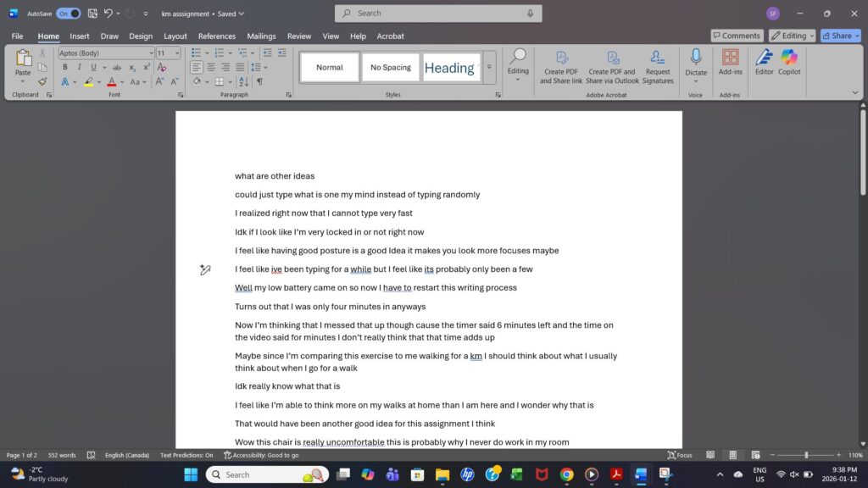Open the References tab
The image size is (868, 488).
(x=217, y=36)
